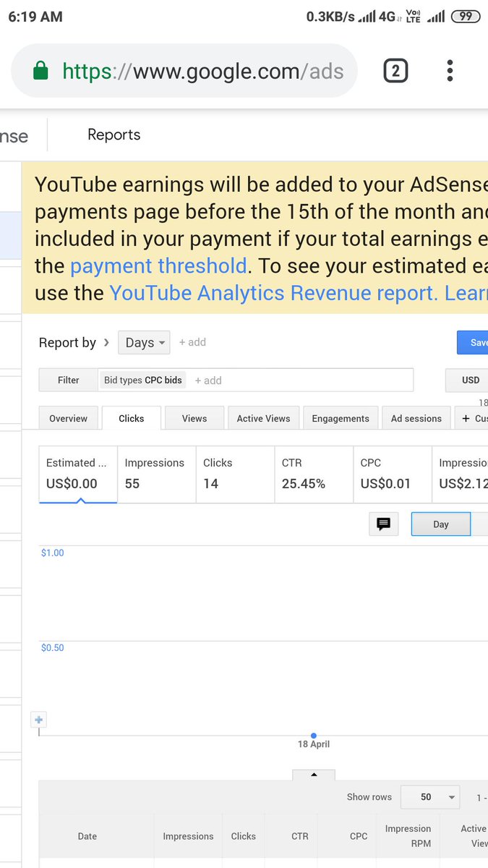The width and height of the screenshot is (488, 868).
Task: Click the 6:19 AM clock in status bar
Action: click(35, 17)
